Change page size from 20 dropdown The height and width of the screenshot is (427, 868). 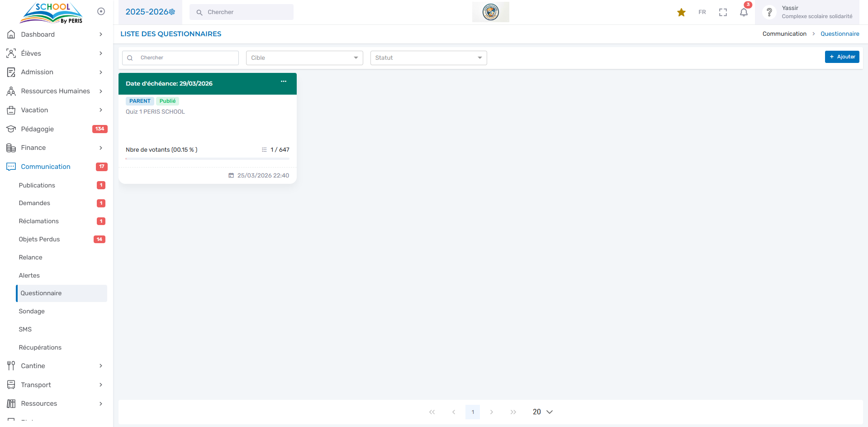coord(542,412)
